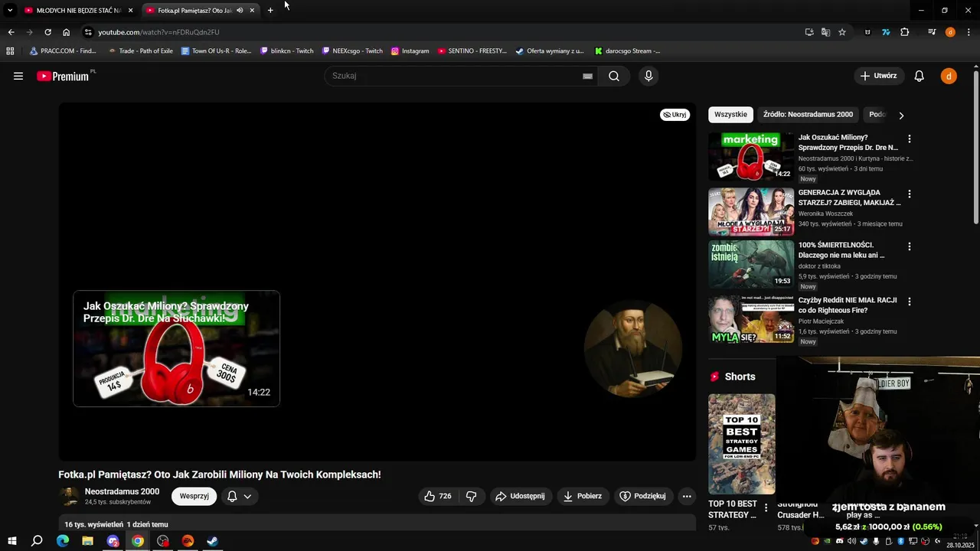The image size is (980, 551).
Task: Hide end-screen cards with Ukryj
Action: click(675, 115)
